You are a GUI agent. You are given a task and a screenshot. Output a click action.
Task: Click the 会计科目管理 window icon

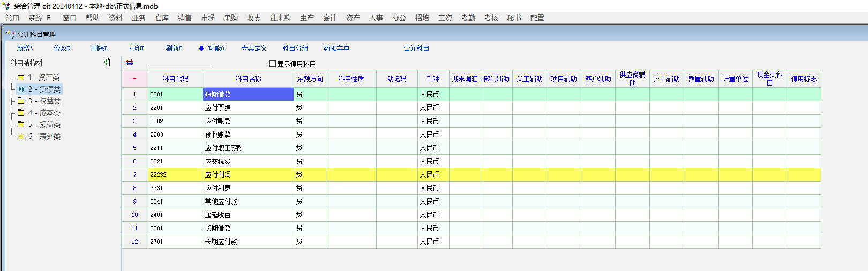click(x=10, y=34)
